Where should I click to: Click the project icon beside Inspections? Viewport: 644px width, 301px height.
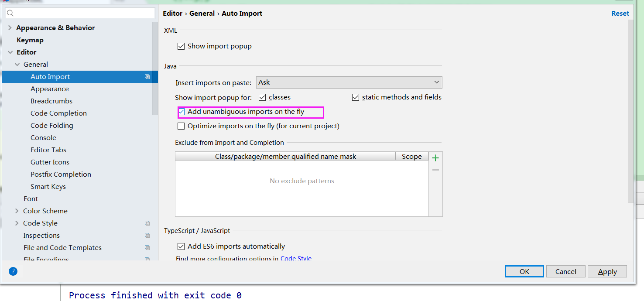pyautogui.click(x=147, y=236)
